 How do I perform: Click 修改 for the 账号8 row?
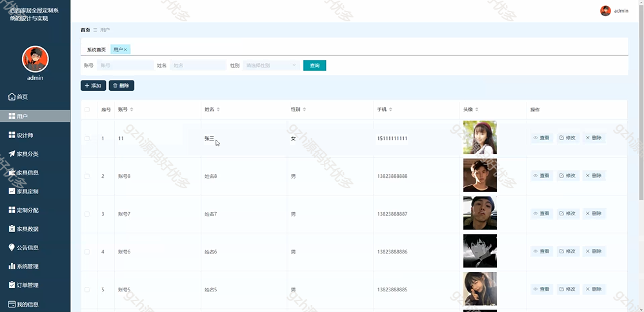pyautogui.click(x=568, y=176)
